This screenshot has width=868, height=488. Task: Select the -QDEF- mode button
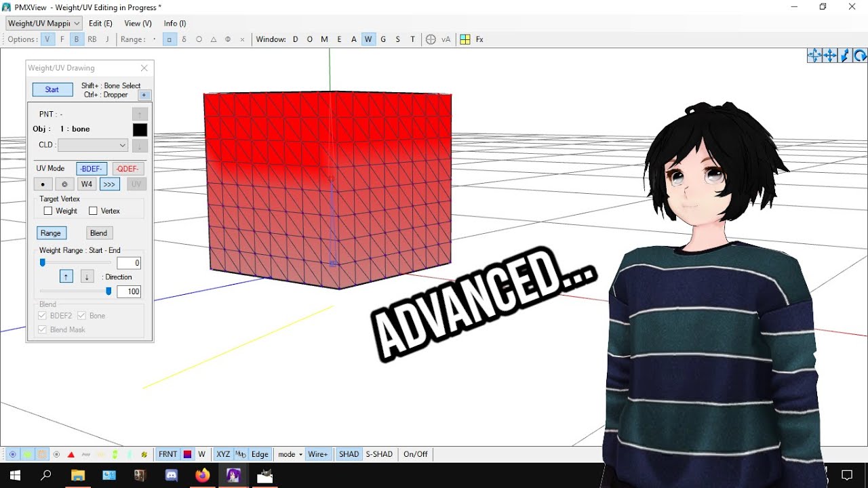[128, 169]
